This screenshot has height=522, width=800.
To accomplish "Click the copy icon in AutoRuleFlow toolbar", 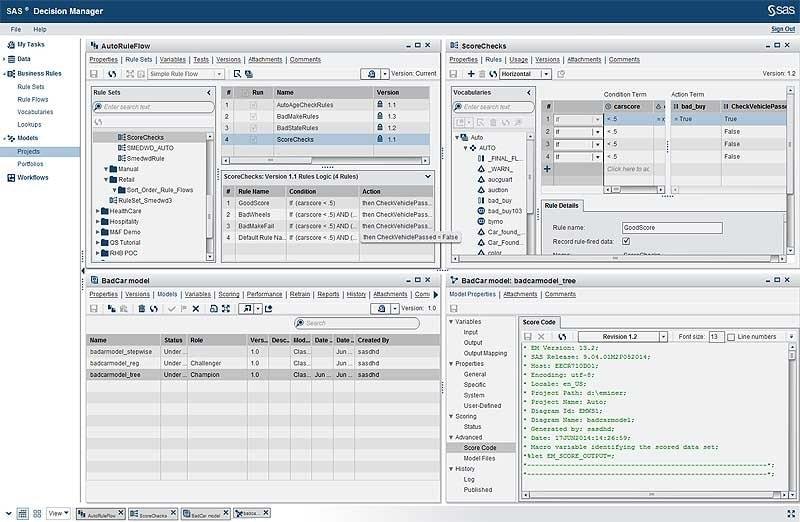I will (249, 74).
